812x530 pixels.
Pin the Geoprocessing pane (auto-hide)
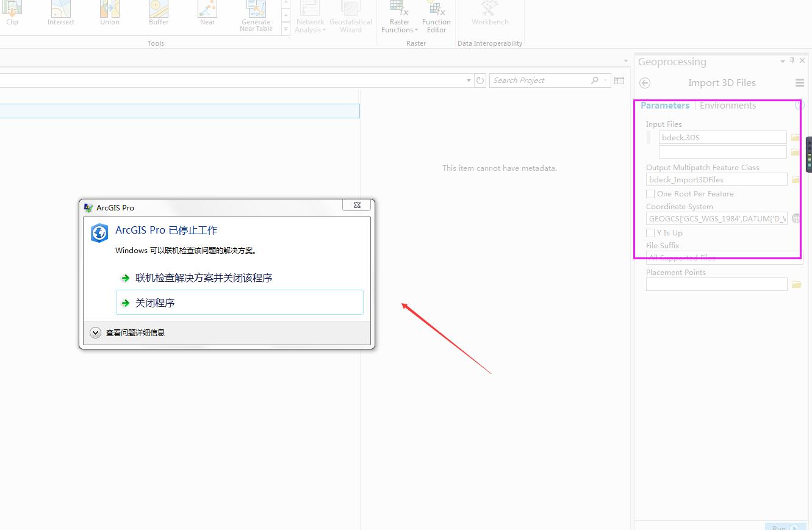792,60
